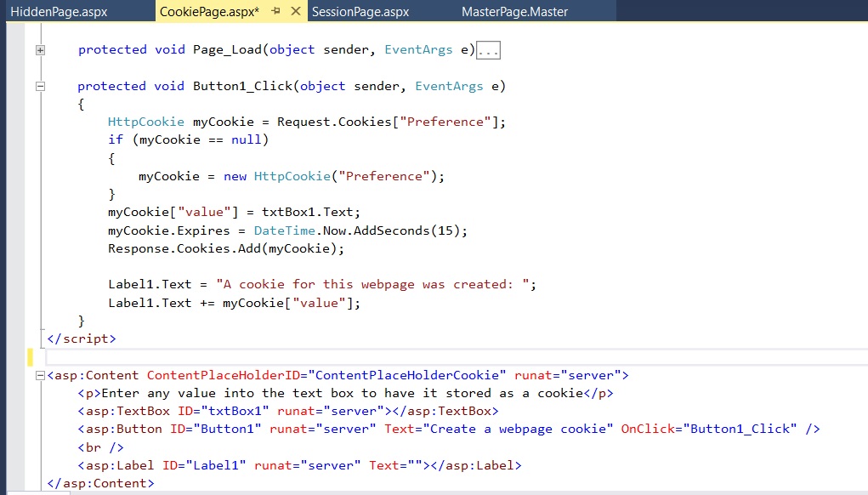The image size is (868, 495).
Task: Click the 'Enter any value' paragraph line
Action: (x=345, y=393)
